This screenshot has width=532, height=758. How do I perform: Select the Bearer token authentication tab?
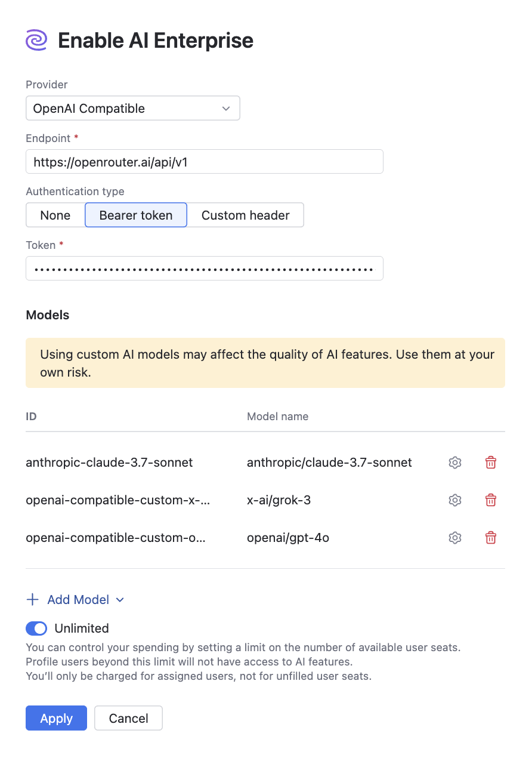(135, 215)
